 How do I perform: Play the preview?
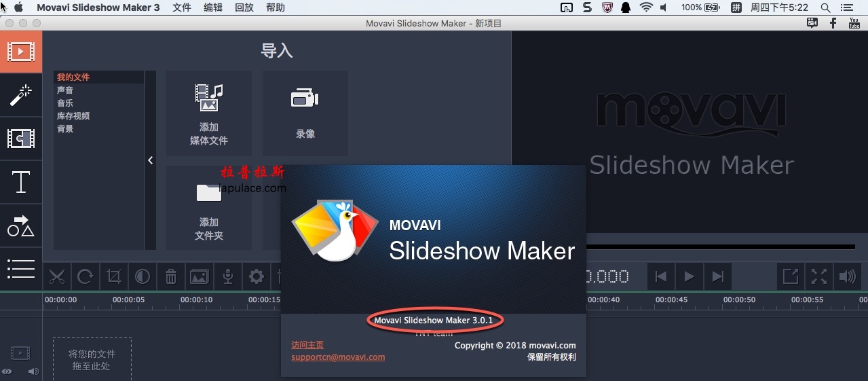pyautogui.click(x=690, y=276)
